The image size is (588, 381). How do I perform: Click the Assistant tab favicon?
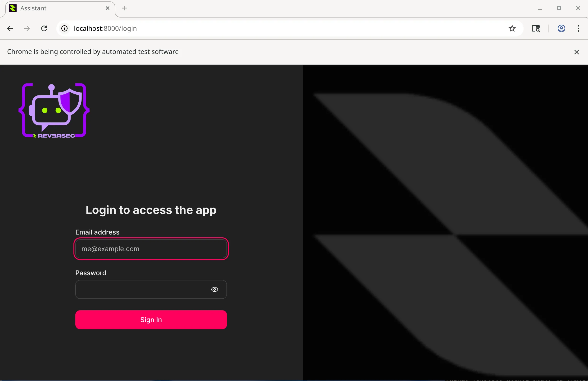13,8
